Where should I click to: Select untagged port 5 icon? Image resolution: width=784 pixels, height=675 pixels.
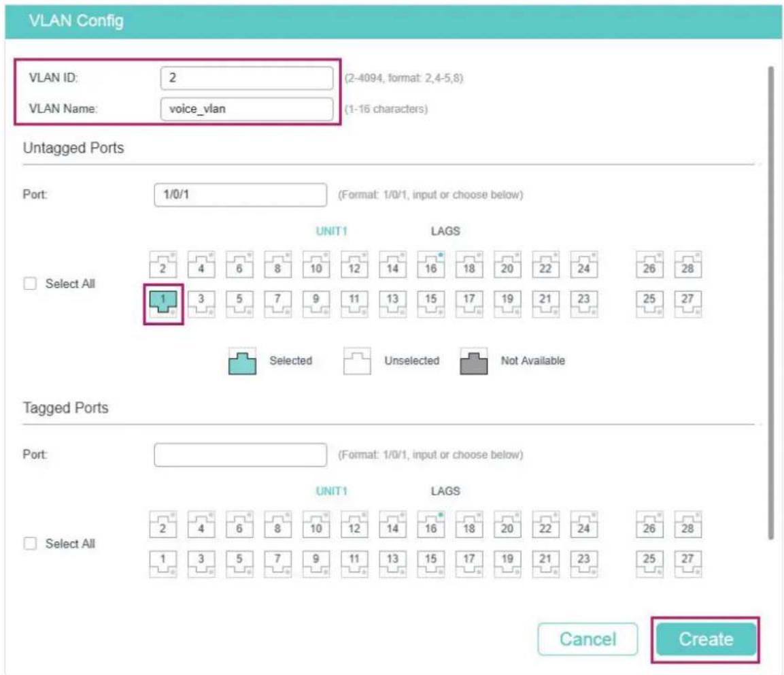[x=239, y=303]
